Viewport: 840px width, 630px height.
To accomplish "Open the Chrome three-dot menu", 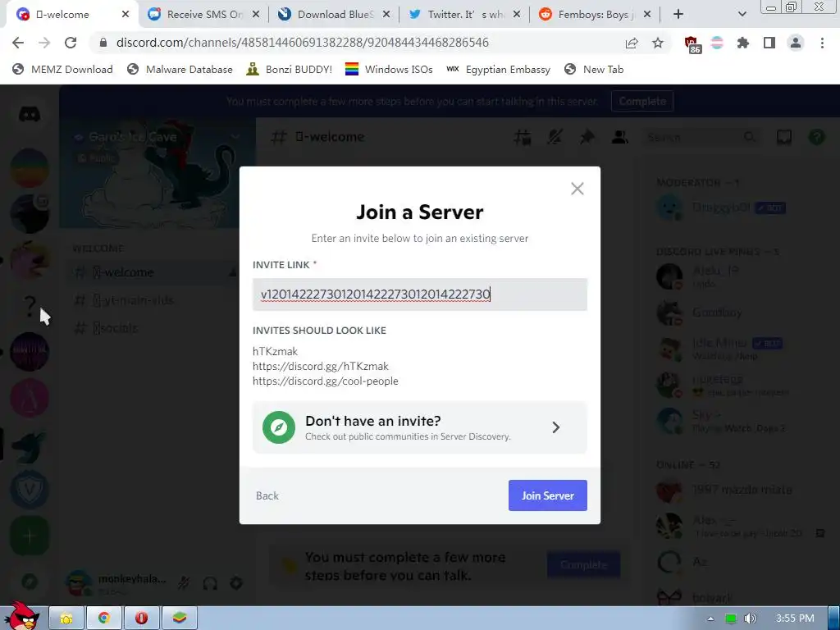I will (x=822, y=43).
